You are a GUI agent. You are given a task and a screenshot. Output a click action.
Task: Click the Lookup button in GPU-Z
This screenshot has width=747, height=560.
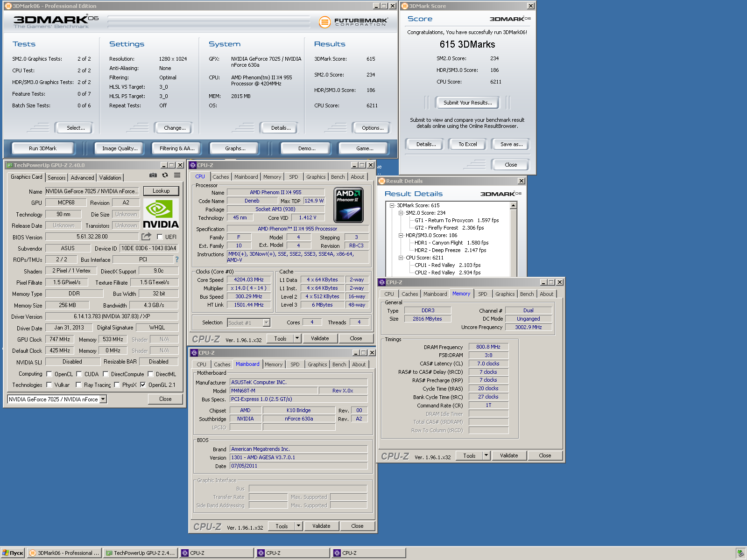point(161,191)
